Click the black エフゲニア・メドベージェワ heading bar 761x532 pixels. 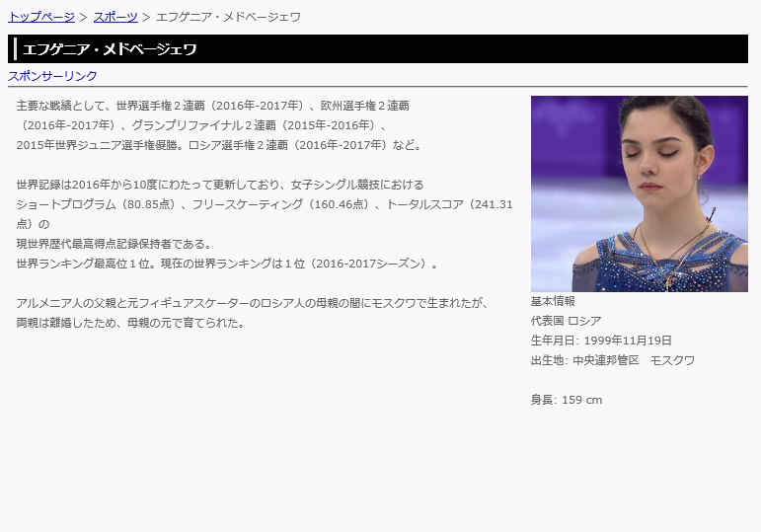pos(380,49)
